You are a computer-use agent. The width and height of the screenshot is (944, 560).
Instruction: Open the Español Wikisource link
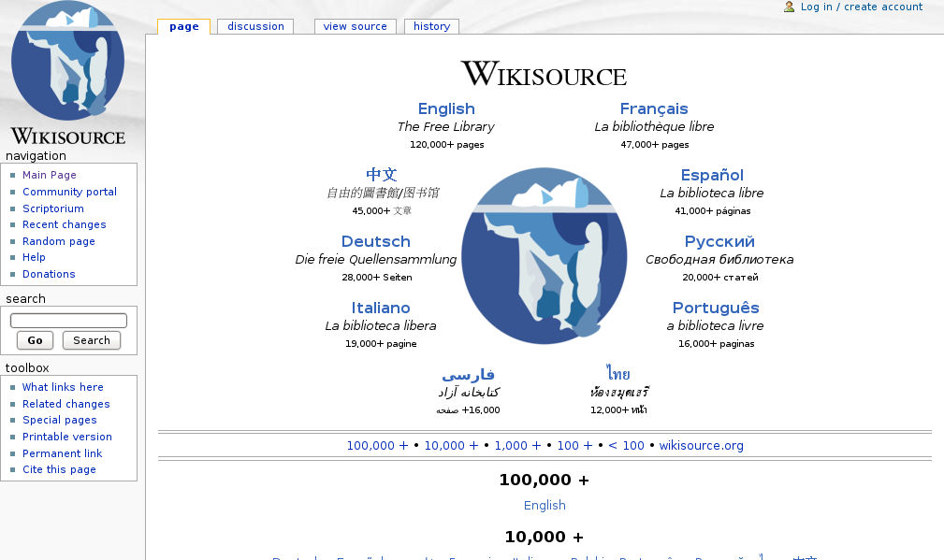pos(712,175)
